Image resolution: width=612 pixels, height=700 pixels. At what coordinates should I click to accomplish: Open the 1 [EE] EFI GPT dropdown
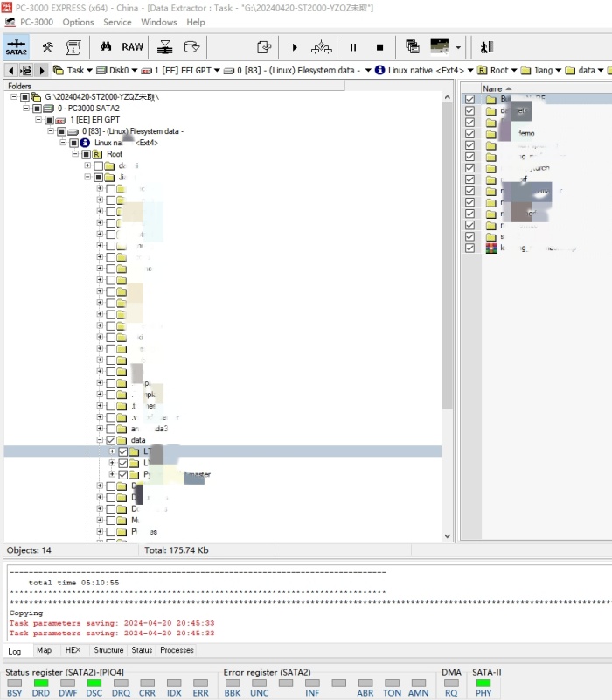(217, 71)
